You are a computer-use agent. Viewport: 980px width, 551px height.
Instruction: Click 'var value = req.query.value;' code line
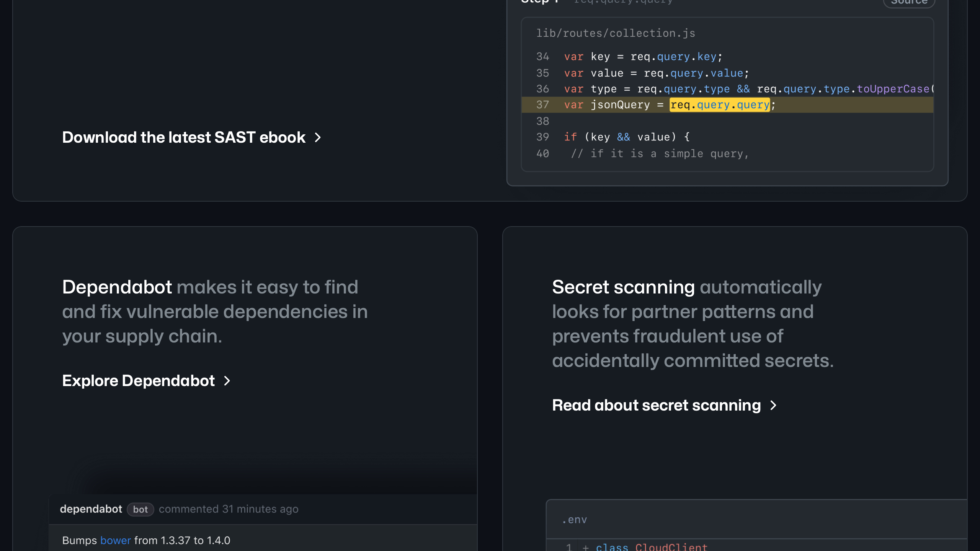click(x=657, y=73)
